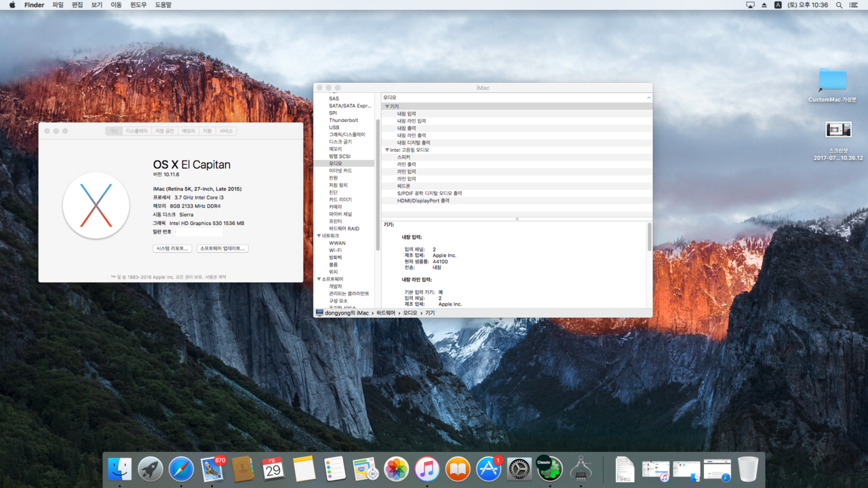868x488 pixels.
Task: Open System Preferences gear in dock
Action: click(519, 468)
